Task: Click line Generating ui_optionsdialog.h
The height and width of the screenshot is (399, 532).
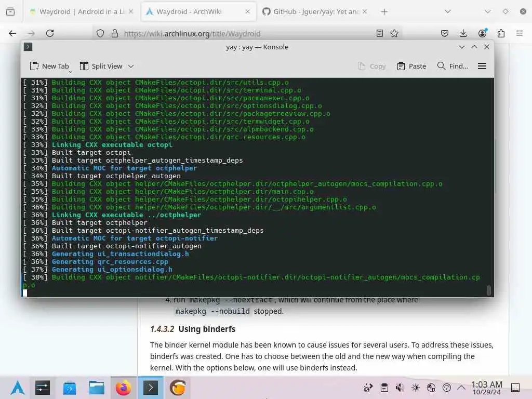Action: 112,270
